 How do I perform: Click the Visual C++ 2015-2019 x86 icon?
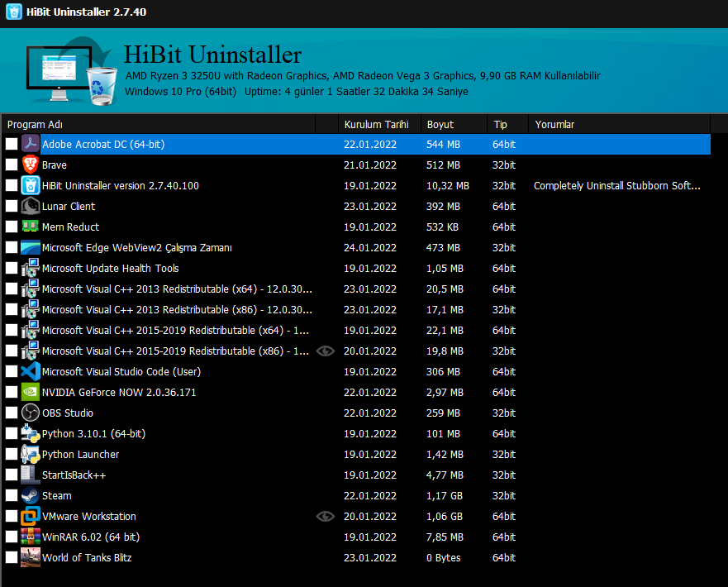[x=31, y=351]
